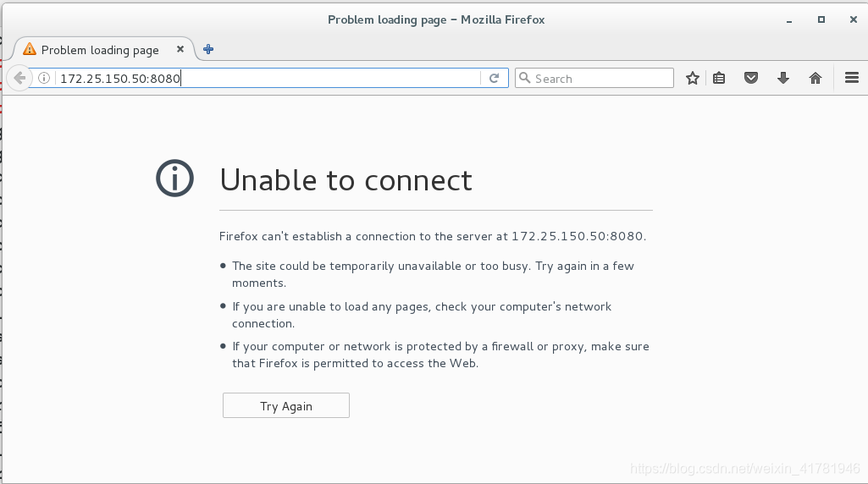Focus the address bar with 172.25.150.50:8080
868x484 pixels.
pyautogui.click(x=268, y=78)
